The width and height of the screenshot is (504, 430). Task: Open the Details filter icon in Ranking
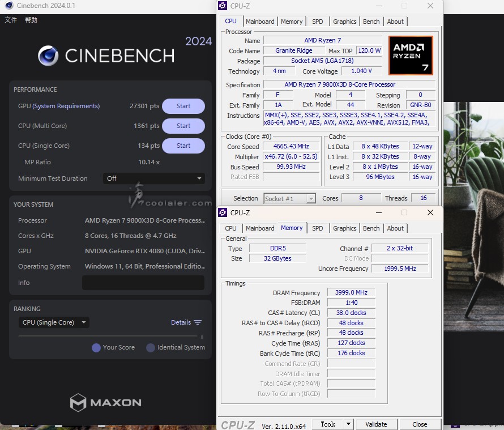coord(198,322)
